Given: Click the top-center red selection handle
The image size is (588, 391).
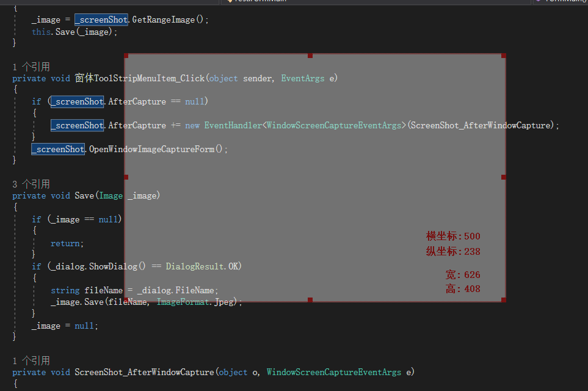Looking at the screenshot, I should (x=310, y=56).
